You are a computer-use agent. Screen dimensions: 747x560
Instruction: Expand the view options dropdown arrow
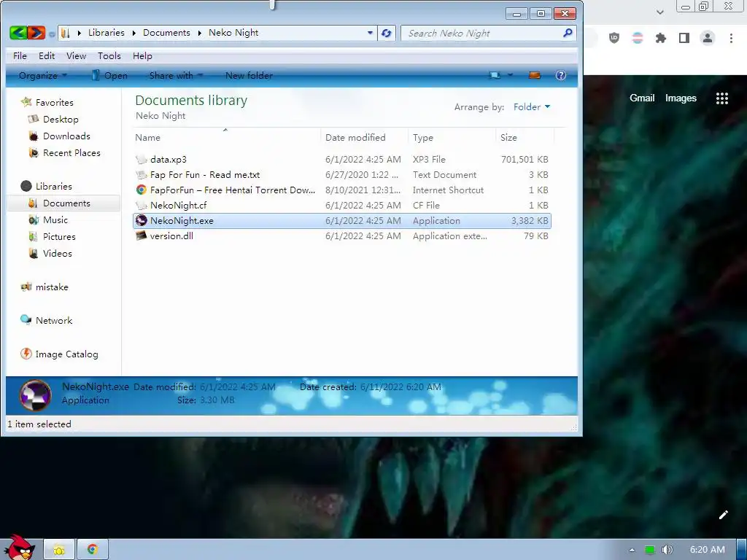(510, 75)
